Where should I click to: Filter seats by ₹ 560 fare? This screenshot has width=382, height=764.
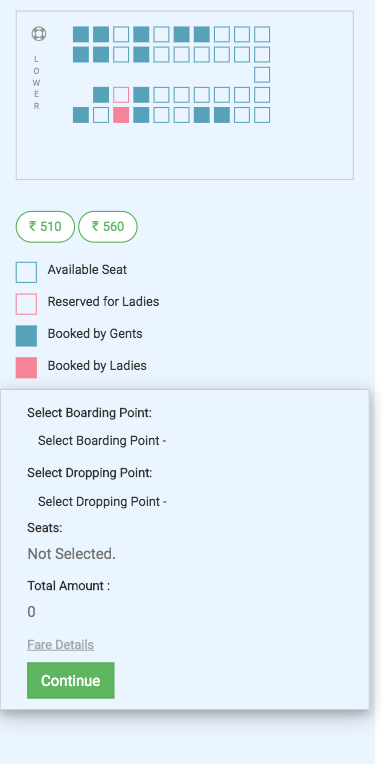[108, 227]
